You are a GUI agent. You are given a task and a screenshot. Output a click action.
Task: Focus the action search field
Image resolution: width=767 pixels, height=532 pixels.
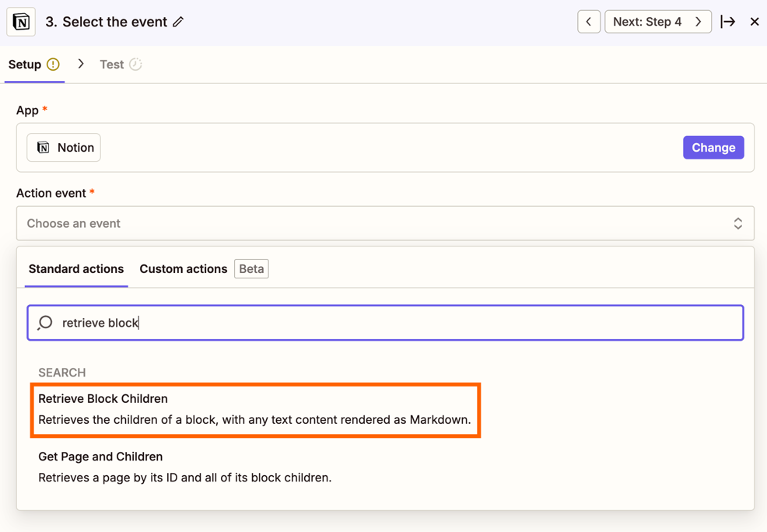386,323
